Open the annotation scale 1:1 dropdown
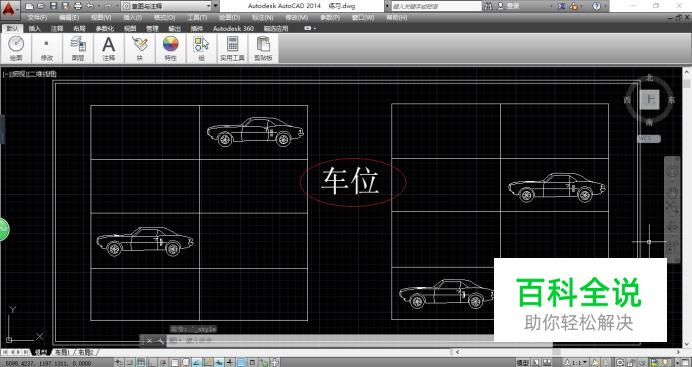The width and height of the screenshot is (692, 367). click(576, 363)
